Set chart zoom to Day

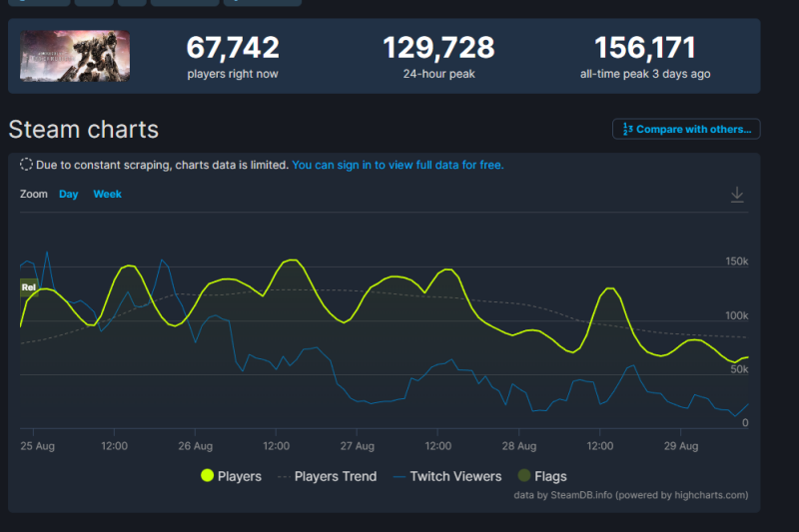pos(68,194)
